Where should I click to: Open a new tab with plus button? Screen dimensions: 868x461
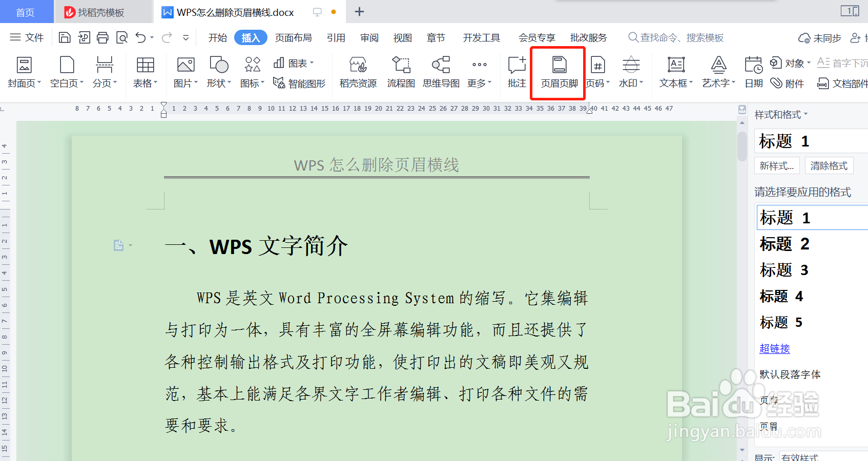click(359, 12)
